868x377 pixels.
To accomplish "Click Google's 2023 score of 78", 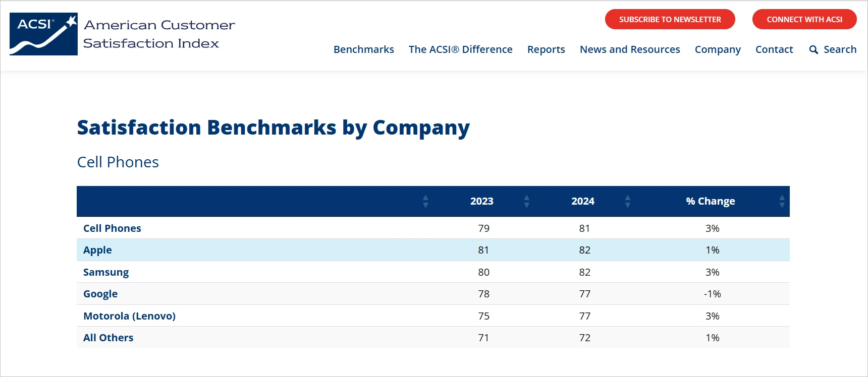I will [483, 294].
